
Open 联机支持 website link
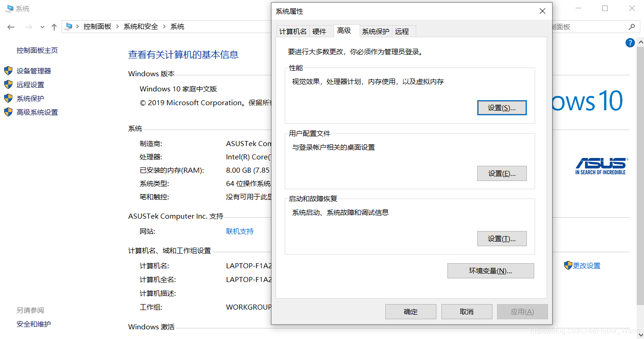240,231
